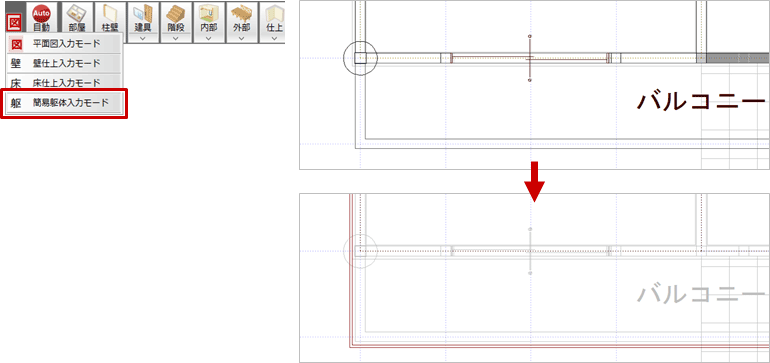770x363 pixels.
Task: Click the 仕上 finish tool icon
Action: click(273, 17)
